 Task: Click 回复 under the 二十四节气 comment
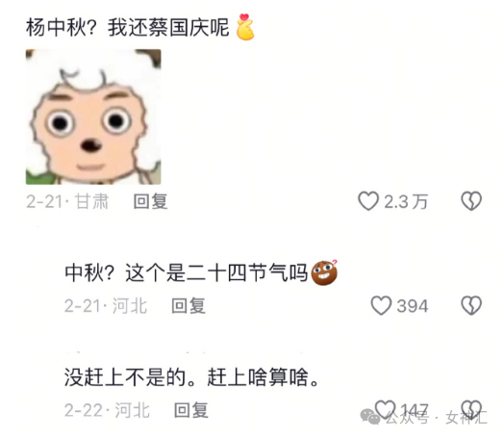pos(189,306)
